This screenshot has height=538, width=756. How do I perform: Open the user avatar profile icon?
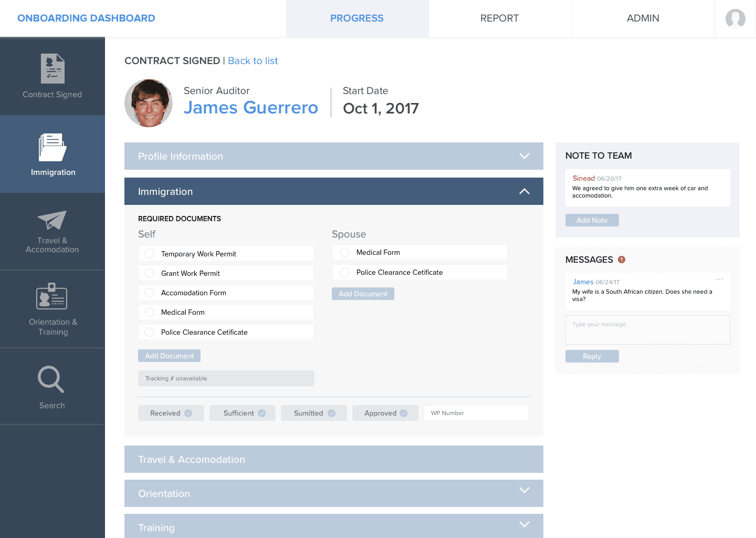(735, 18)
